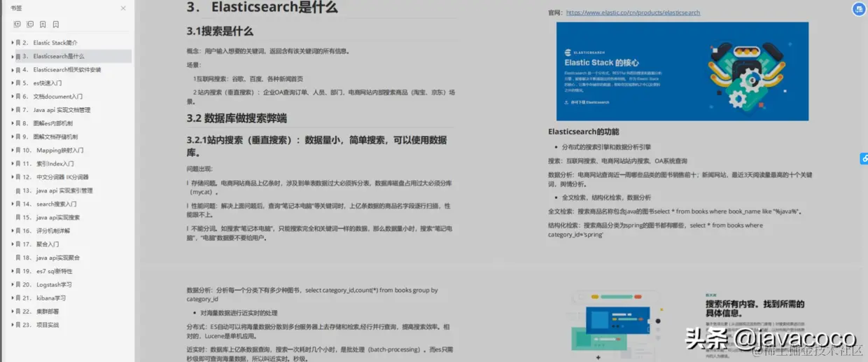This screenshot has height=362, width=868.
Task: Expand the 14. search搜索入门 arrow
Action: point(12,204)
